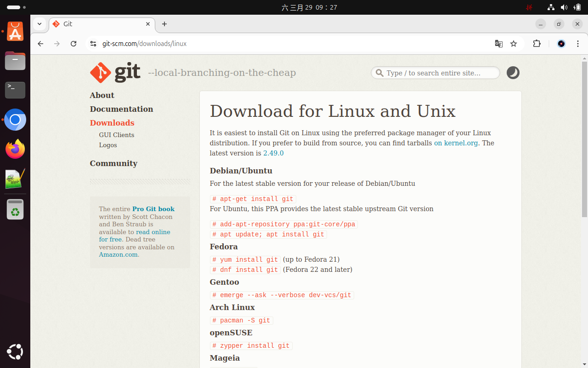
Task: Click the 'apt update; apt install git' command
Action: coord(268,234)
